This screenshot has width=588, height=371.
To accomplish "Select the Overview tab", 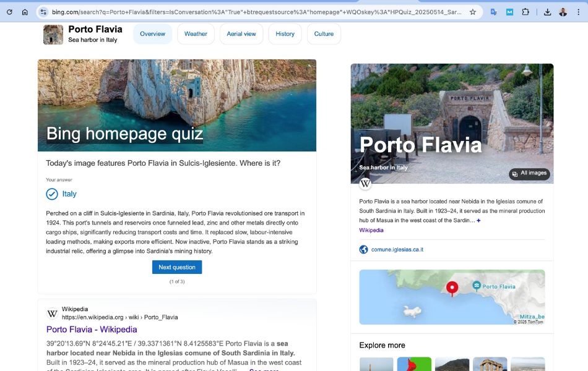I will (x=152, y=34).
